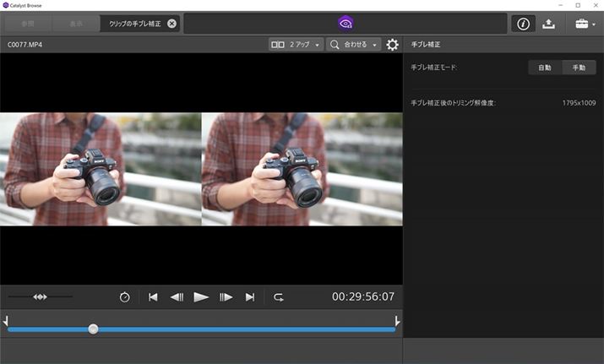The height and width of the screenshot is (364, 604).
Task: Set stabilization mode to 自動
Action: point(545,68)
